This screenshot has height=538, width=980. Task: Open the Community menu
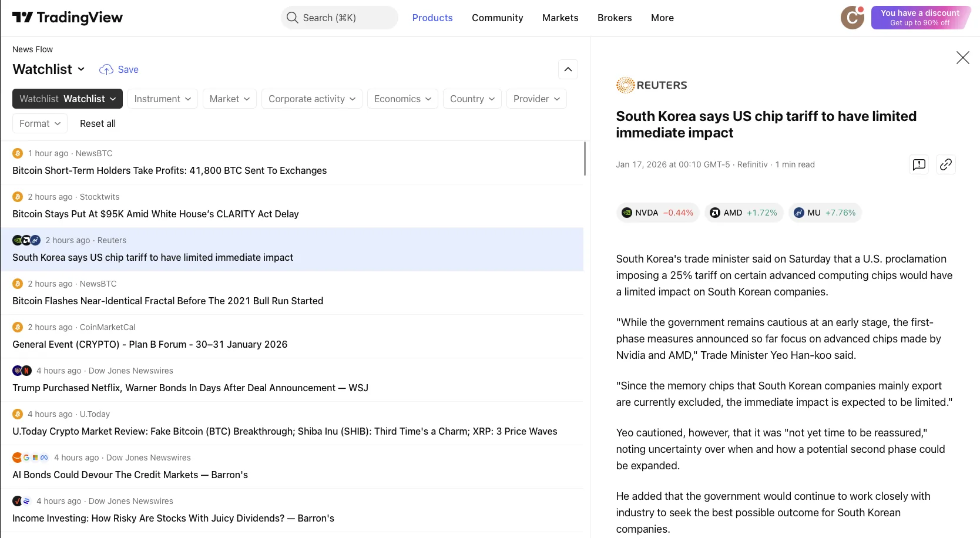click(x=497, y=18)
